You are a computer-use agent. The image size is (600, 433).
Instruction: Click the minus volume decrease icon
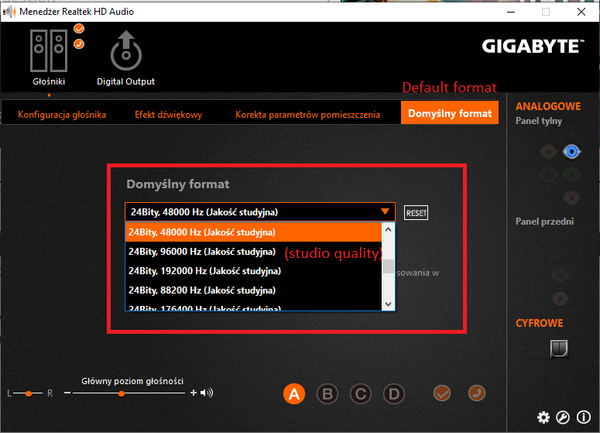pos(67,393)
